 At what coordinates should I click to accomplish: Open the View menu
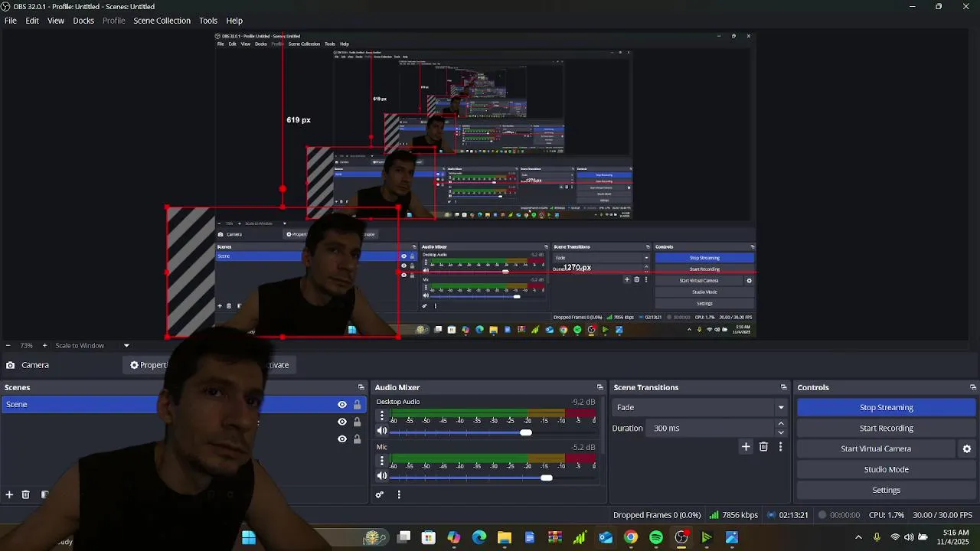56,21
